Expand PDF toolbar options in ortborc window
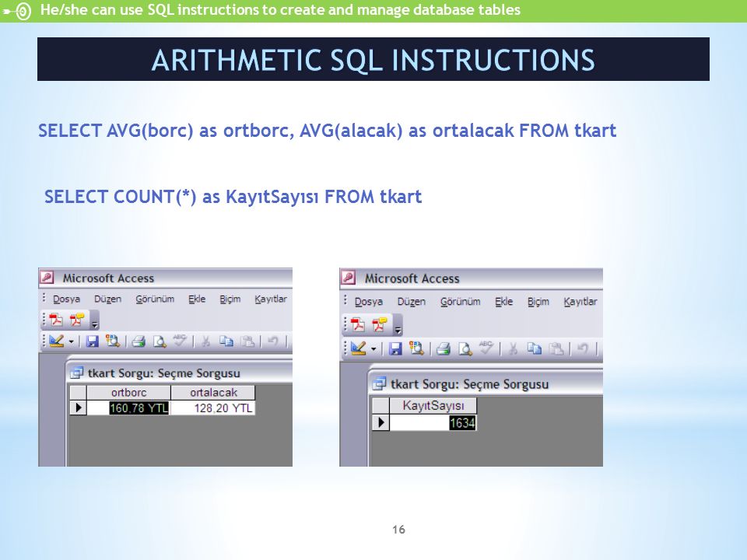 coord(94,324)
